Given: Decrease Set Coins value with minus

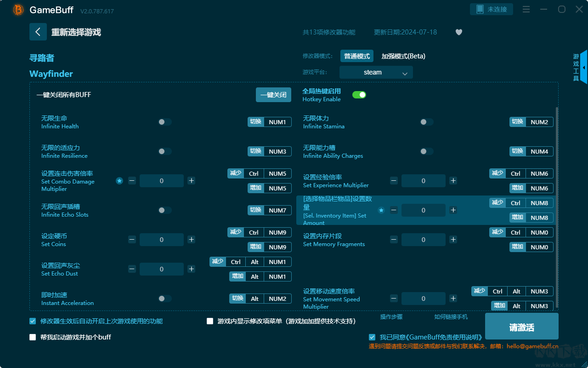Looking at the screenshot, I should pyautogui.click(x=132, y=240).
